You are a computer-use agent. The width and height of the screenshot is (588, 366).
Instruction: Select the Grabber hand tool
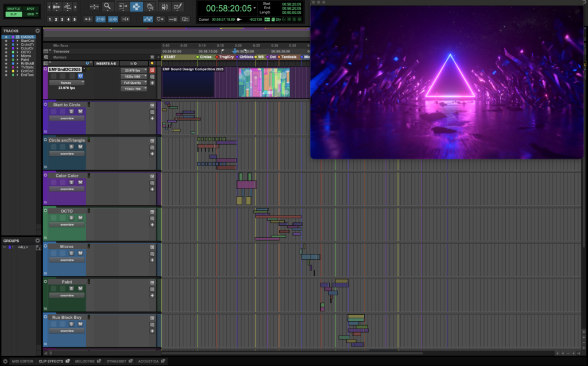(x=150, y=7)
